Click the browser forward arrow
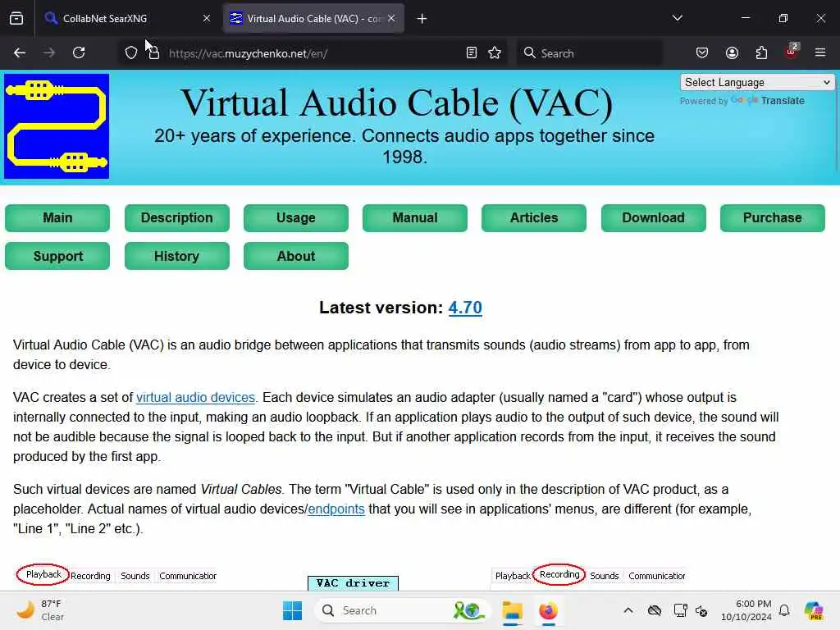 click(49, 52)
